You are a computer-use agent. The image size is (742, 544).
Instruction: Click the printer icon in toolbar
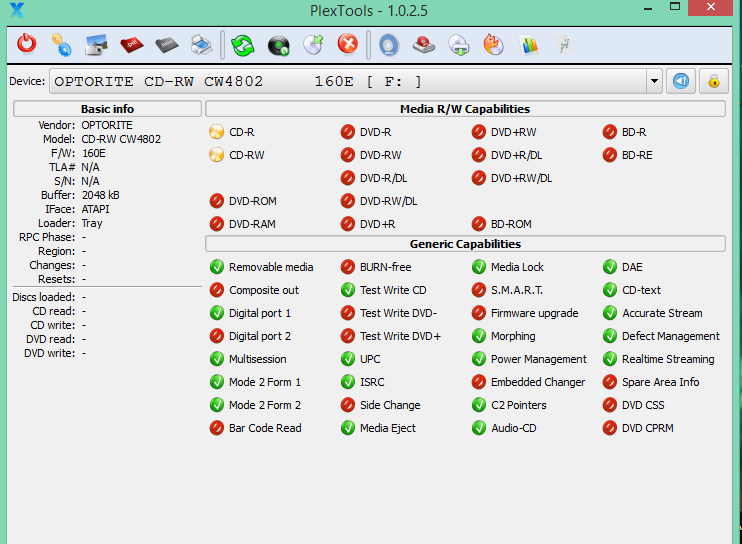pyautogui.click(x=202, y=45)
